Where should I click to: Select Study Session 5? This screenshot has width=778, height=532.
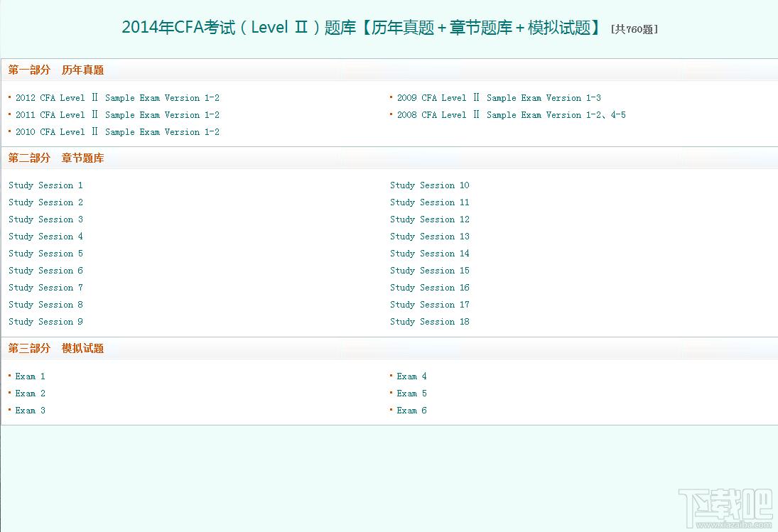[45, 254]
